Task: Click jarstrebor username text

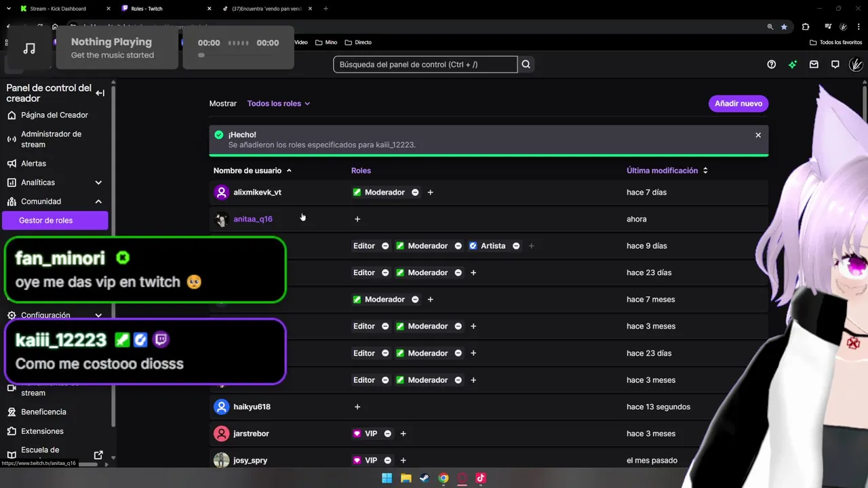Action: tap(251, 434)
